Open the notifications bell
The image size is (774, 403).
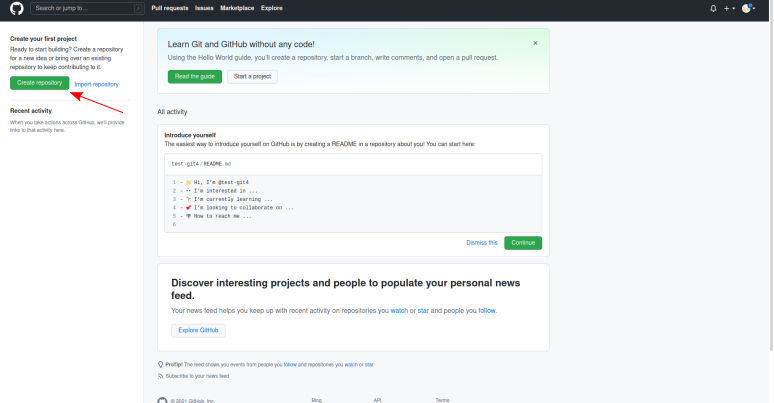(x=713, y=8)
